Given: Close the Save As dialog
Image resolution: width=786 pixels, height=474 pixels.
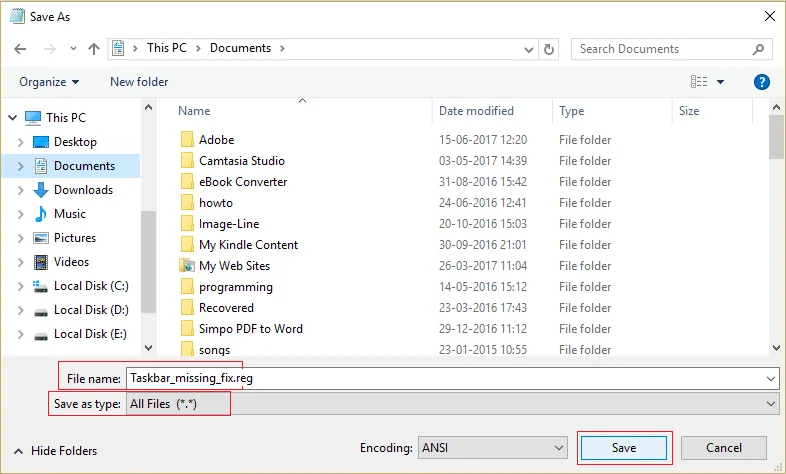Looking at the screenshot, I should pos(770,16).
